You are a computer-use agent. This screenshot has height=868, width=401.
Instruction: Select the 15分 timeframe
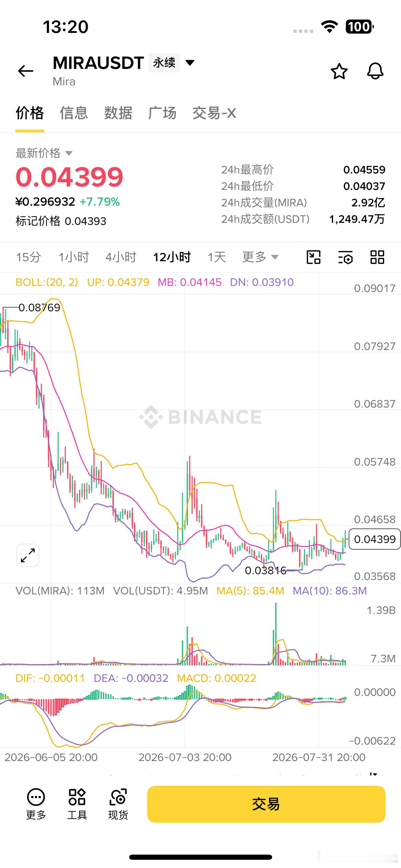28,257
